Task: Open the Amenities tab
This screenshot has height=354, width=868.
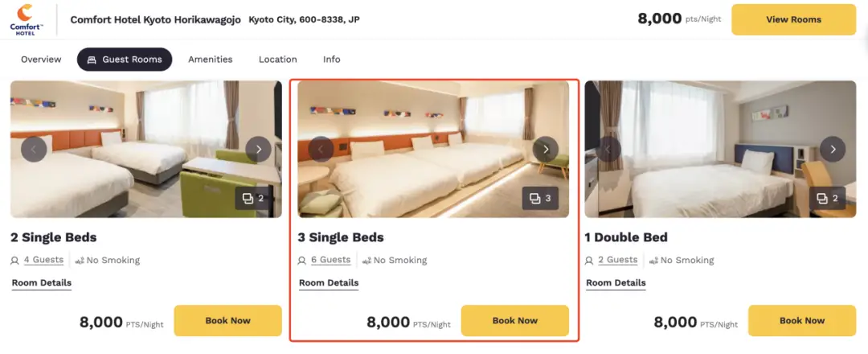Action: pos(211,60)
